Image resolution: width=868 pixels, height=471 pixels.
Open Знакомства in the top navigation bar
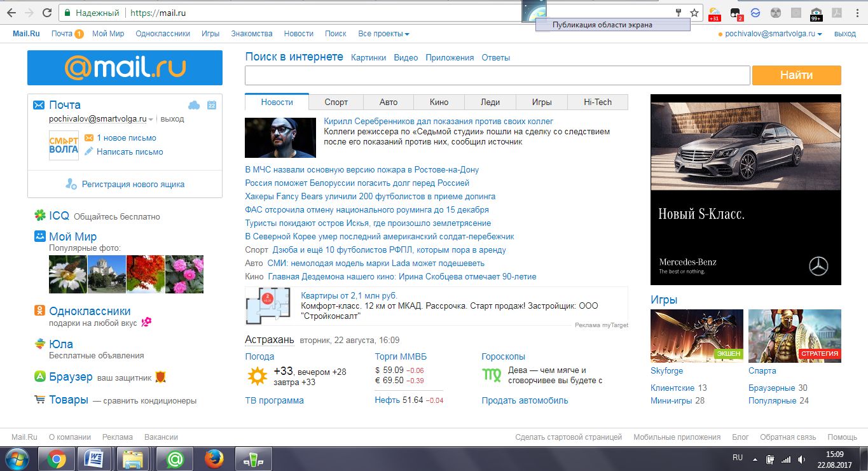pyautogui.click(x=252, y=34)
